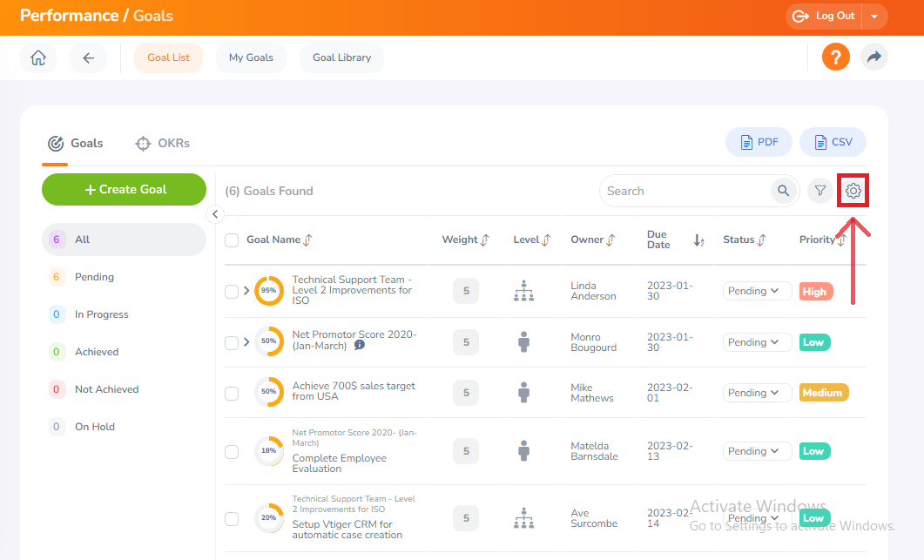Image resolution: width=924 pixels, height=560 pixels.
Task: Go back using the back arrow icon
Action: pos(88,57)
